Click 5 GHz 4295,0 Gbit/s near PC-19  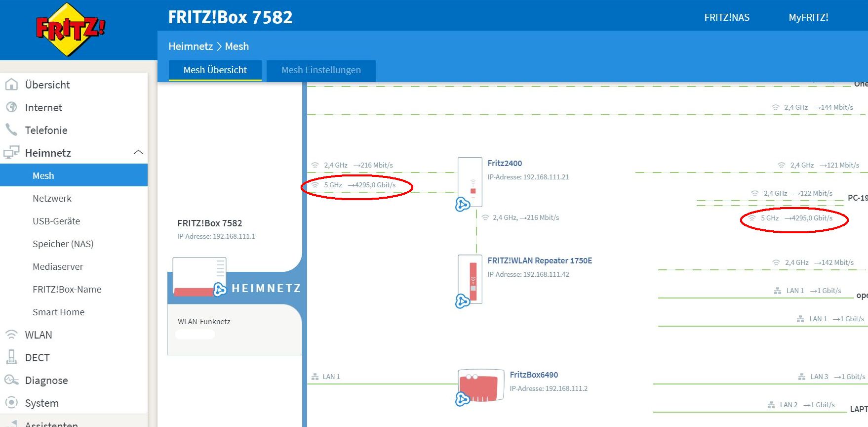[x=796, y=218]
